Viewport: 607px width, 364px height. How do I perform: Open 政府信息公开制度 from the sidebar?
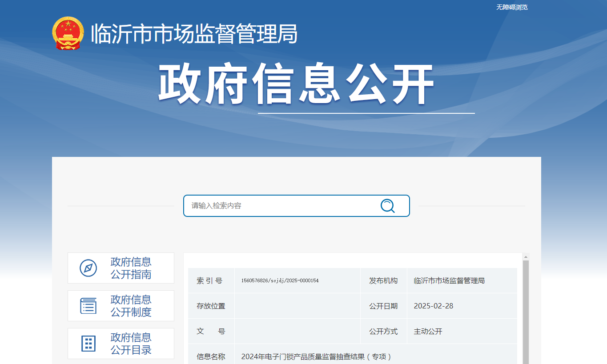tap(131, 306)
